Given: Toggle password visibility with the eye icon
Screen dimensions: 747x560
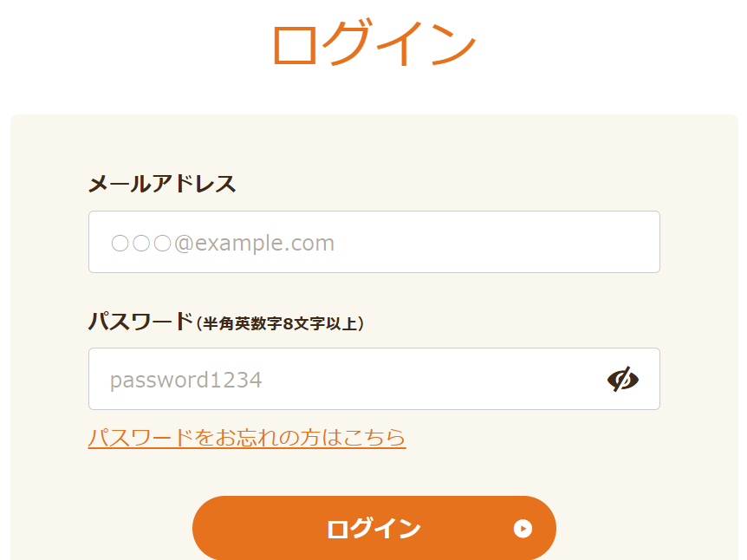Looking at the screenshot, I should (x=622, y=379).
